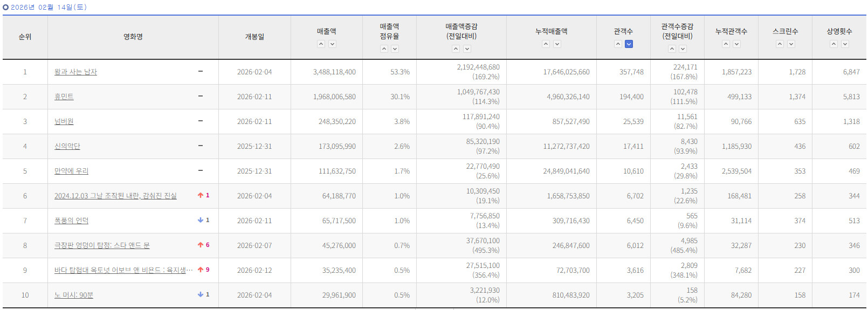
Task: Open the movie link 폭풍의 언덕
Action: [71, 221]
